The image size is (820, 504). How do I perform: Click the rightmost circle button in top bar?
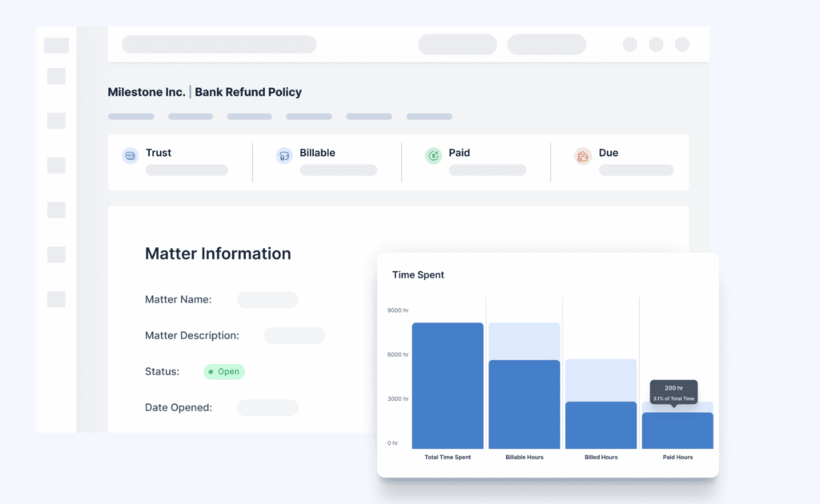[x=681, y=45]
